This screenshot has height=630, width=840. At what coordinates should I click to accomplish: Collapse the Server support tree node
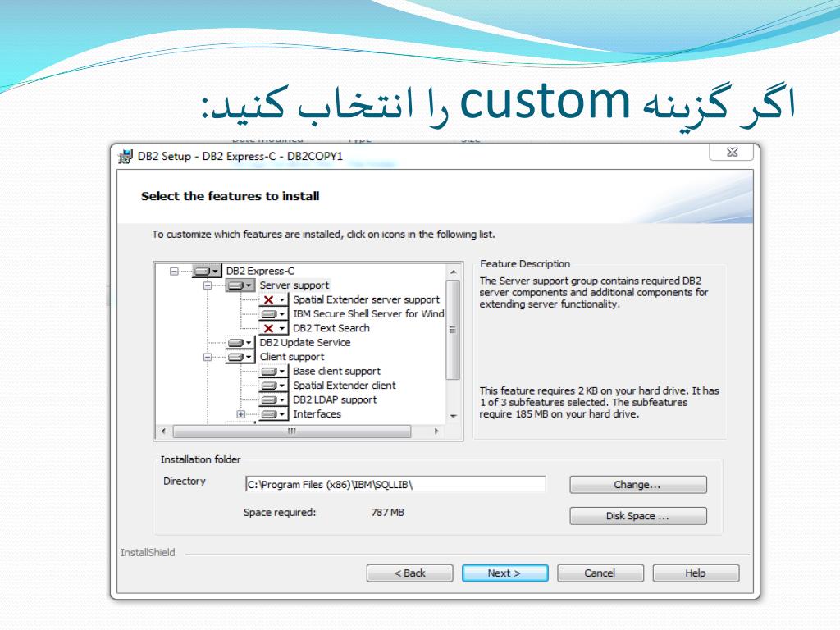point(208,285)
